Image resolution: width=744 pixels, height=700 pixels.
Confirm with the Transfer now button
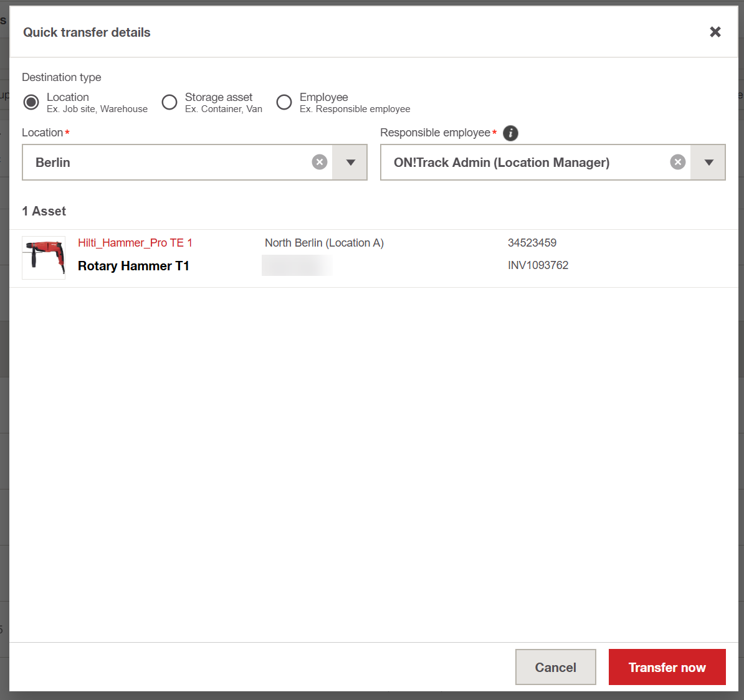coord(667,667)
